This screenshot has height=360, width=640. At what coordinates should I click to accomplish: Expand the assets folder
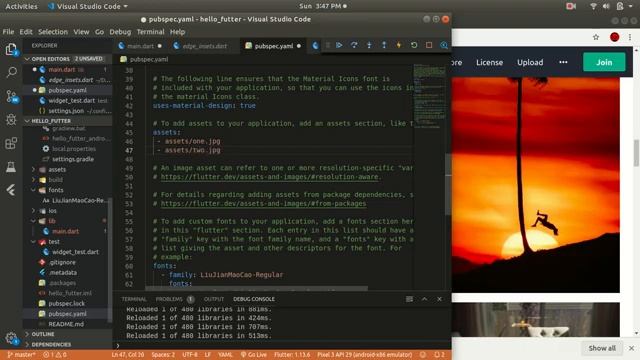click(x=57, y=169)
